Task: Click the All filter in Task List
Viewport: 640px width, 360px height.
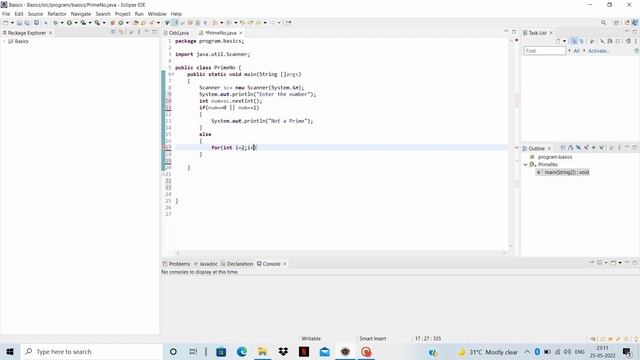Action: click(x=576, y=51)
